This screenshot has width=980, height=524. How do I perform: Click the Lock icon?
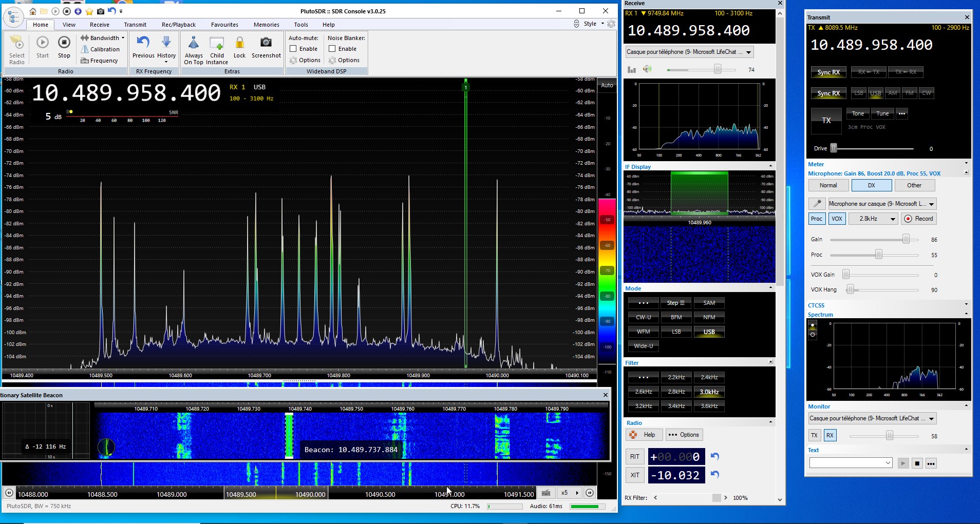239,43
